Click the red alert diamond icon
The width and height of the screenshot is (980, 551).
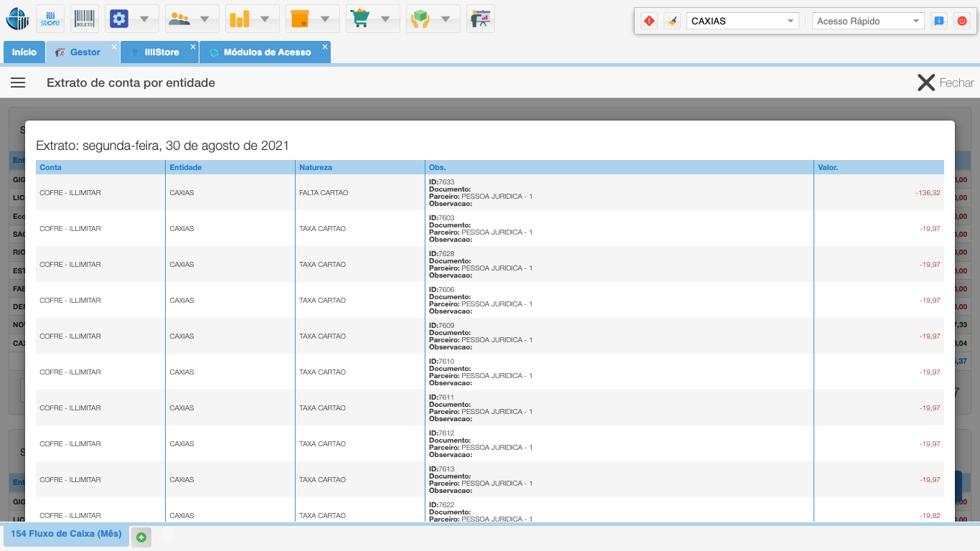click(649, 21)
